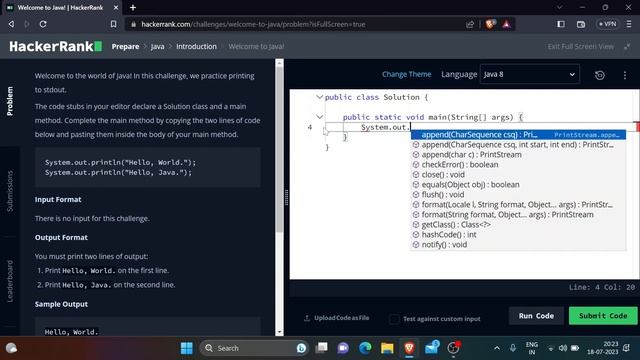Click the ENG IN language indicator
This screenshot has width=640, height=360.
(531, 348)
